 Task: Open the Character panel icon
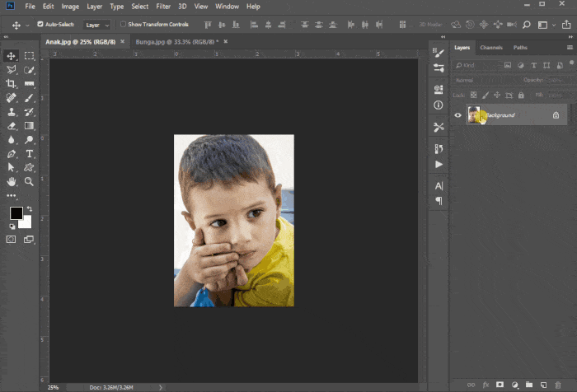[x=439, y=185]
